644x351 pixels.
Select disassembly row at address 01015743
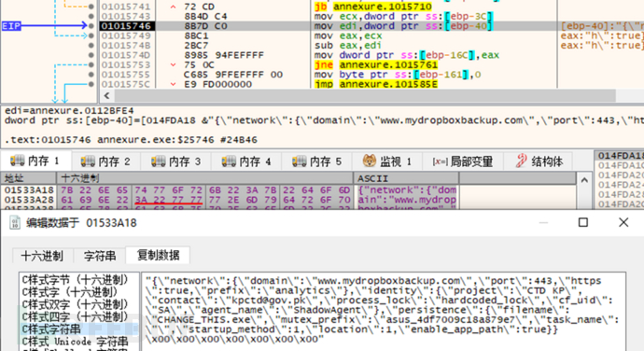pos(126,17)
